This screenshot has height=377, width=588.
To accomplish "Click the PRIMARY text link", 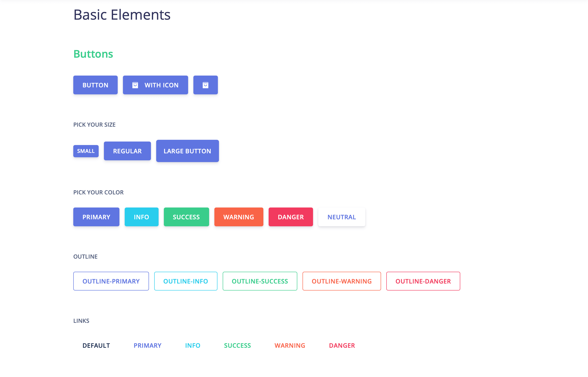I will click(147, 345).
